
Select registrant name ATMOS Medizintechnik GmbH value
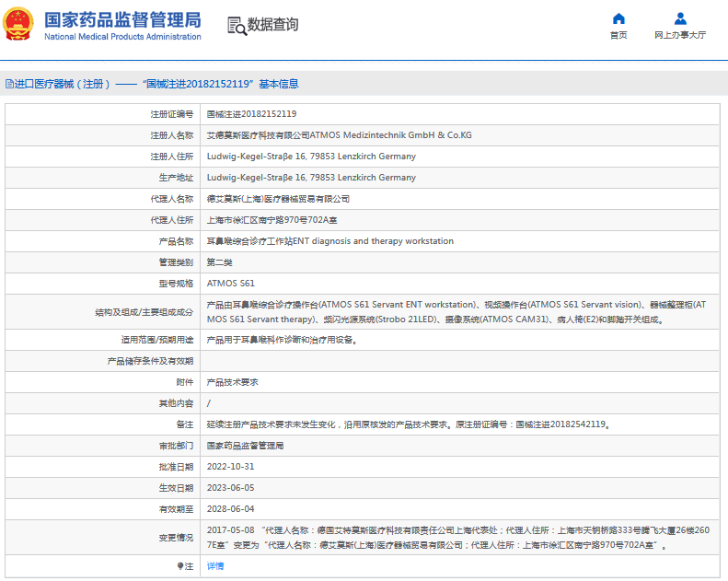tap(340, 135)
